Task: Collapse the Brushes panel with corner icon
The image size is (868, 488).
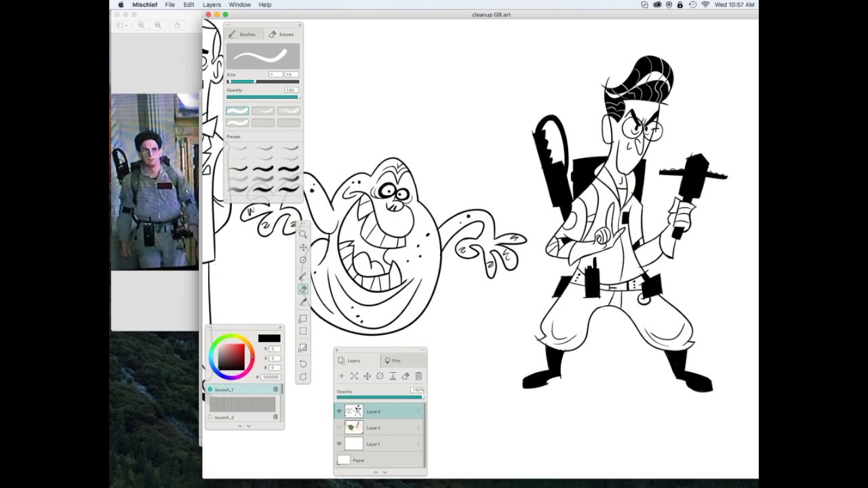Action: 299,24
